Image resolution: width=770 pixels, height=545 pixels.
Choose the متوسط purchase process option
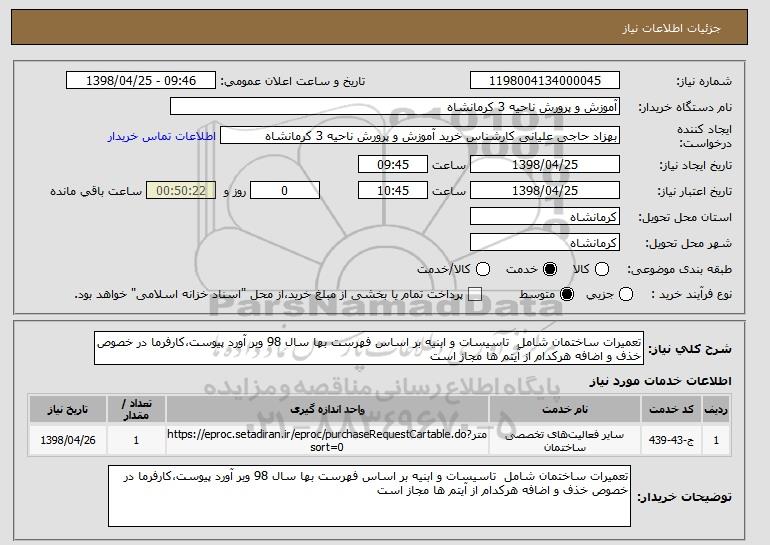567,295
